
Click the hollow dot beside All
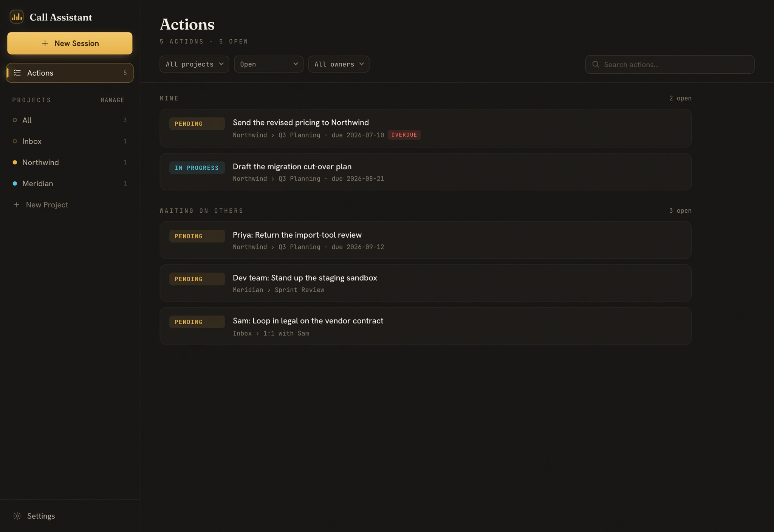(x=15, y=120)
